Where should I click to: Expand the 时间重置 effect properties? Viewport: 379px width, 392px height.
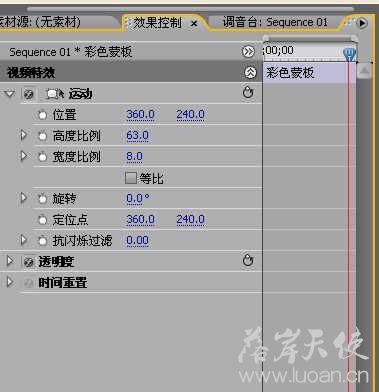click(10, 282)
